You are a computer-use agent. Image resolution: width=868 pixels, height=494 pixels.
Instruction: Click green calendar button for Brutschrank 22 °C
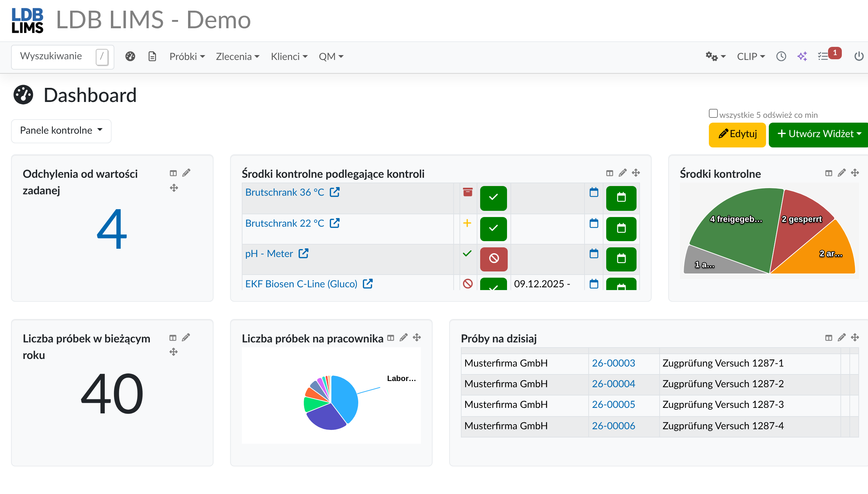[x=621, y=229]
